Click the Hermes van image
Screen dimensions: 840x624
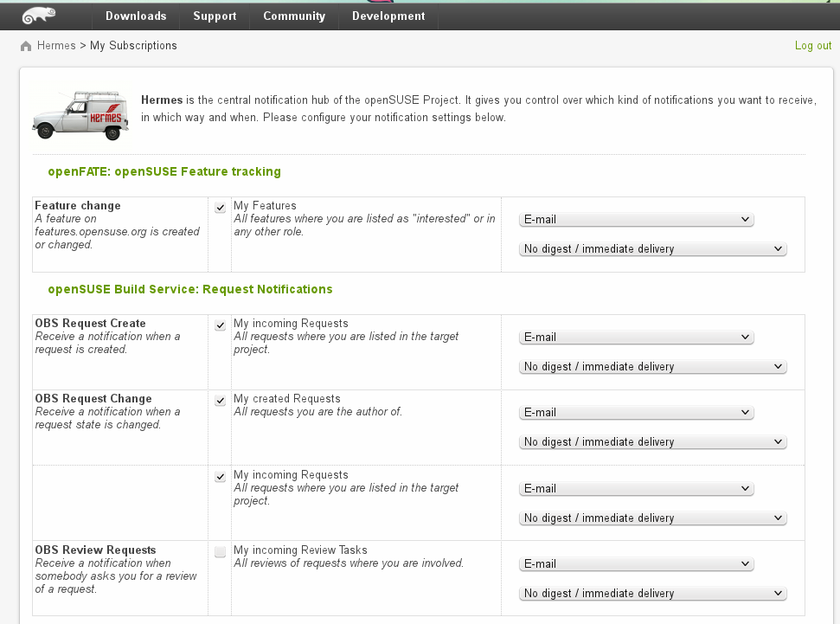click(x=80, y=115)
